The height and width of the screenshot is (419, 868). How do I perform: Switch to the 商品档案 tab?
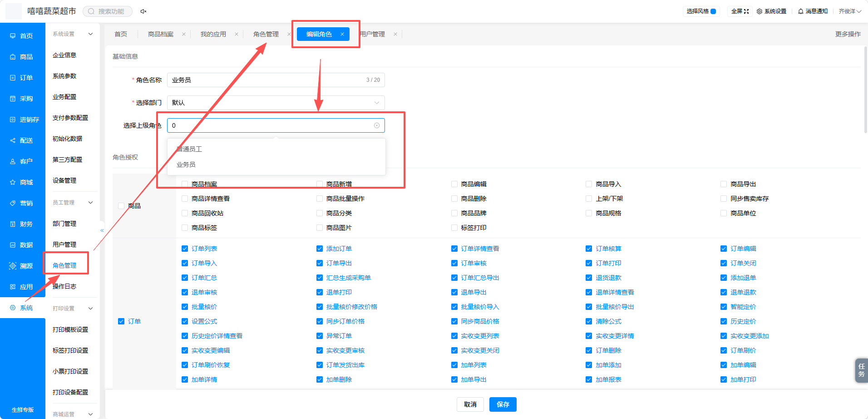tap(161, 34)
